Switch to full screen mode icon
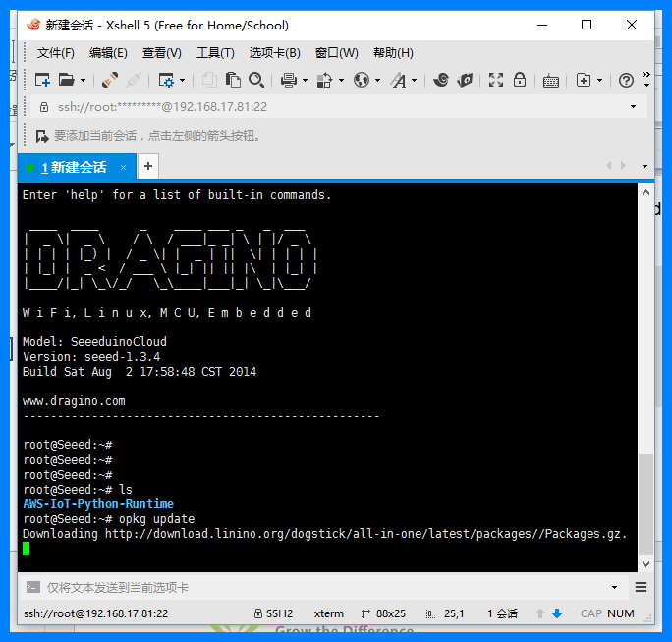The image size is (672, 642). pyautogui.click(x=496, y=80)
